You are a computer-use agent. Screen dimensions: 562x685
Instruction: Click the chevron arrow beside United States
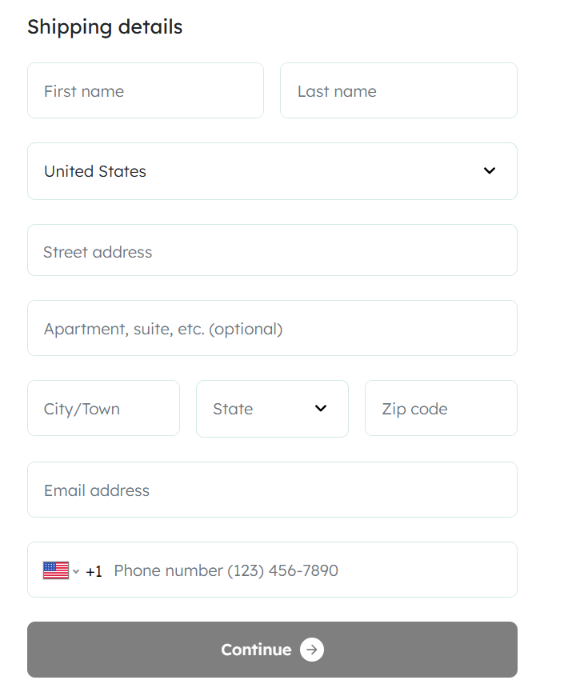489,170
